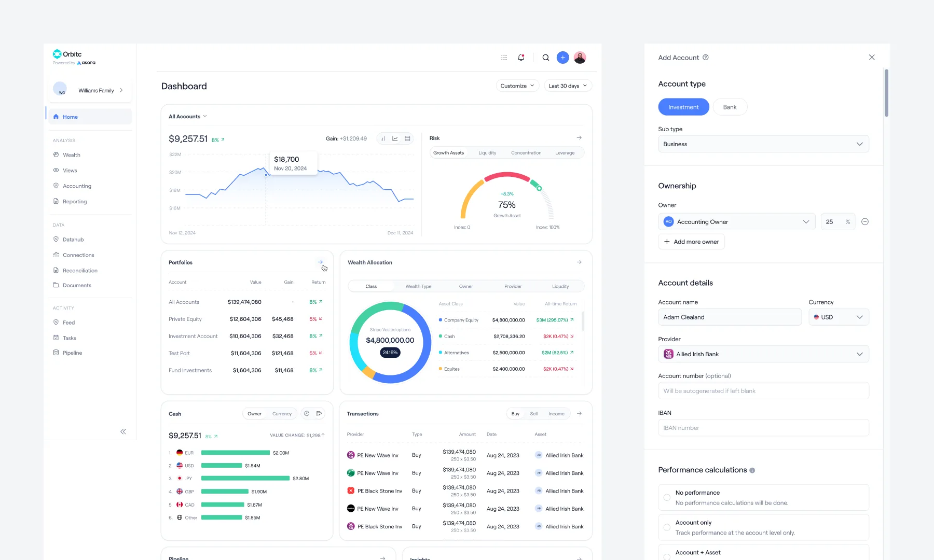Open Transactions details arrow
Screen dimensions: 934x560
pyautogui.click(x=579, y=414)
